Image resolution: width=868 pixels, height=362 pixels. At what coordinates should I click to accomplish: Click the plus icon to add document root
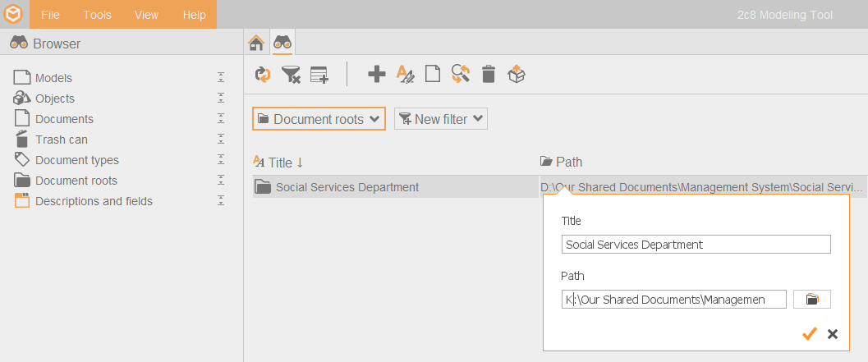pyautogui.click(x=377, y=74)
